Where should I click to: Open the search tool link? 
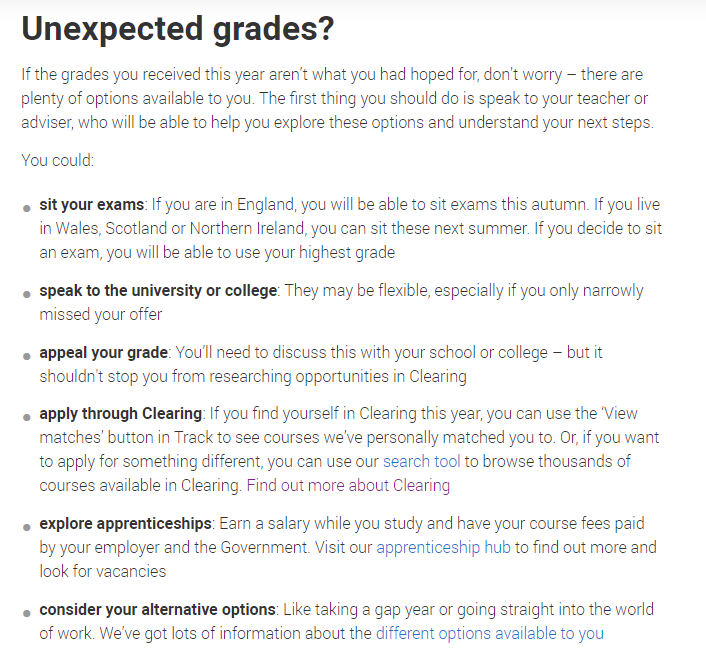(x=421, y=462)
